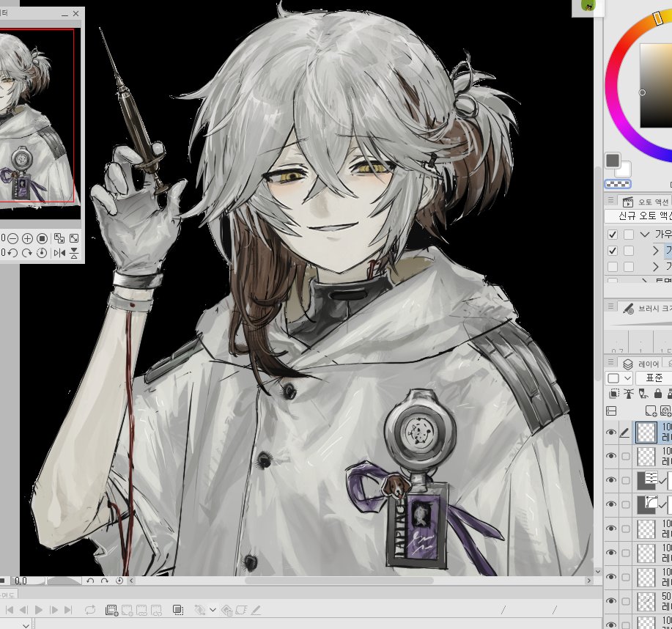The width and height of the screenshot is (672, 629).
Task: Check second checkbox on the top auto action set row
Action: coord(629,235)
